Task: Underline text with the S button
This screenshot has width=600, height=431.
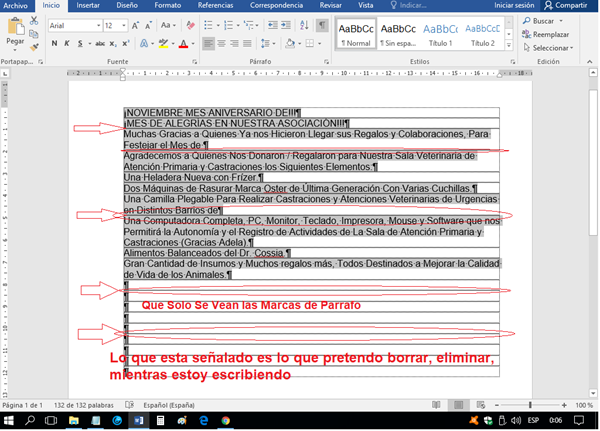Action: pos(80,44)
